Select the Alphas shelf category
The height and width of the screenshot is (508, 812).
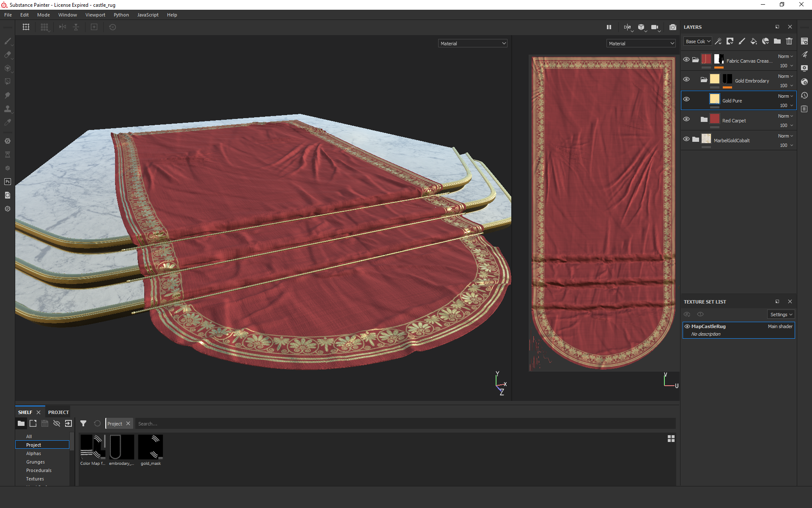click(33, 453)
